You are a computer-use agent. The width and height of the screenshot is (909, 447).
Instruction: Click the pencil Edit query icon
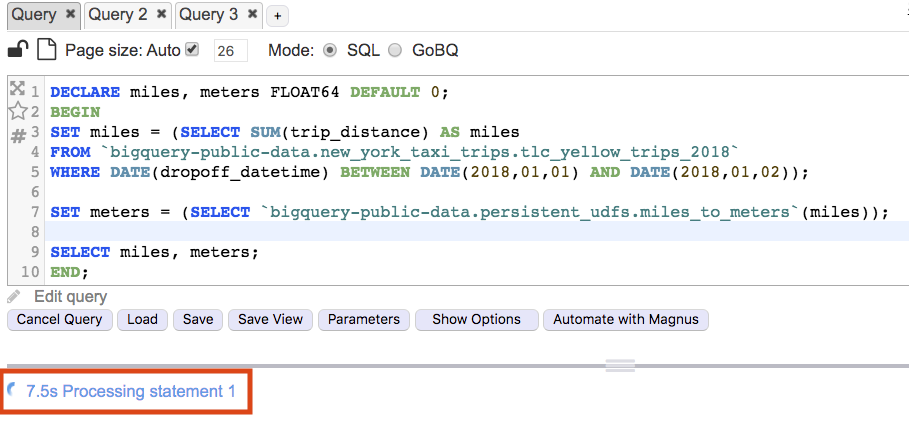[13, 297]
